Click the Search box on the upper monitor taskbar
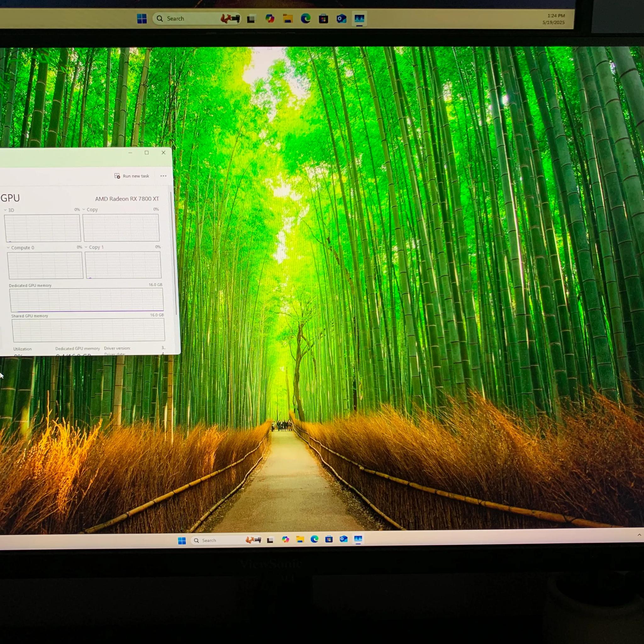 [197, 19]
